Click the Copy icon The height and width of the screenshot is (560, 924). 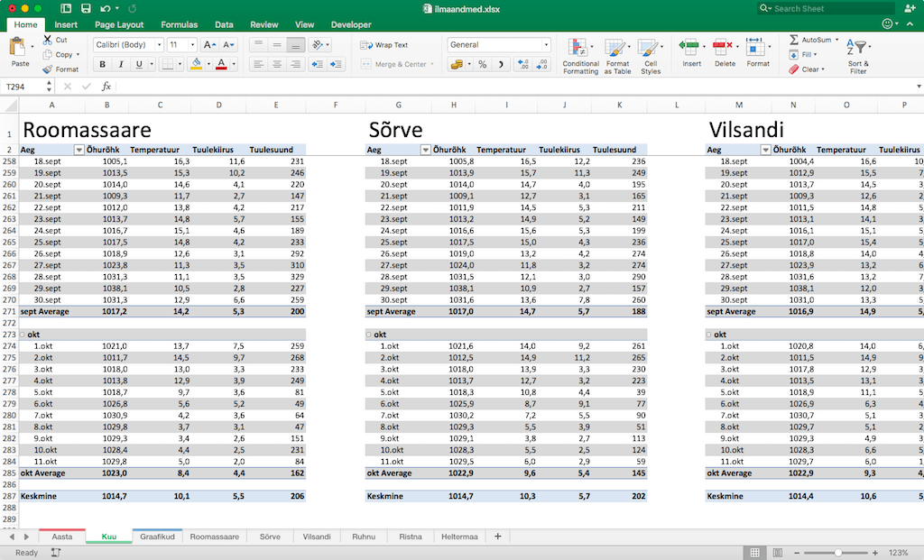48,54
